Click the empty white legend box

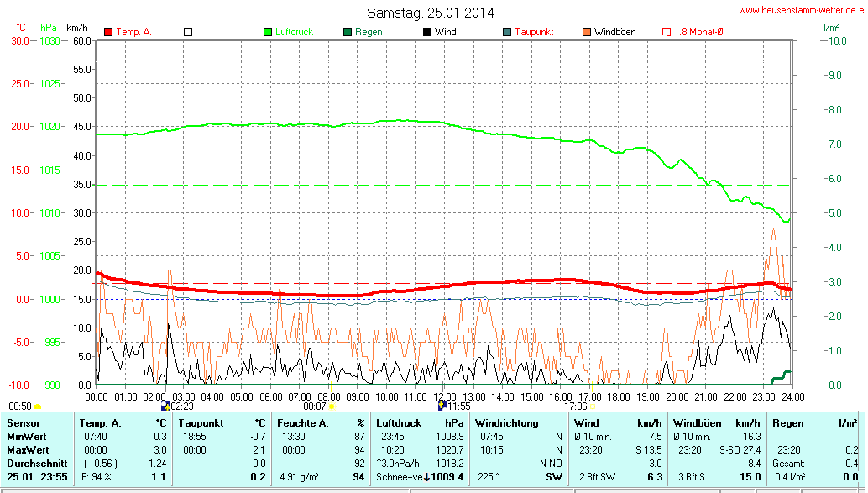[188, 32]
